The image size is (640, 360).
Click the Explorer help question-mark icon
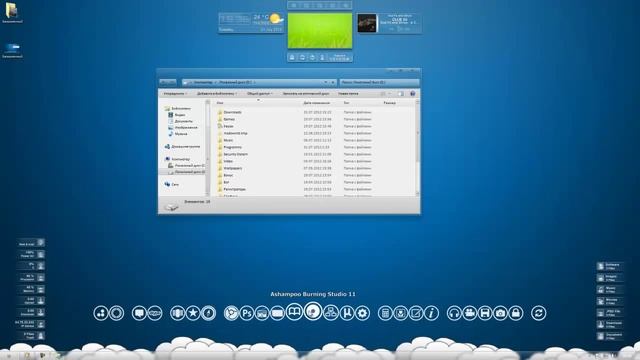click(x=413, y=93)
